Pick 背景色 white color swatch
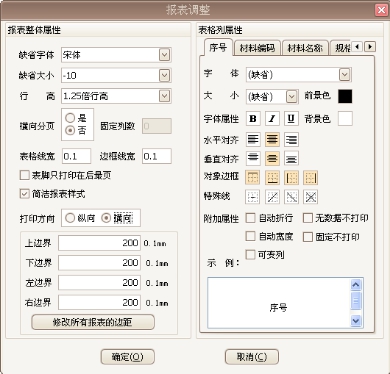 (x=345, y=119)
